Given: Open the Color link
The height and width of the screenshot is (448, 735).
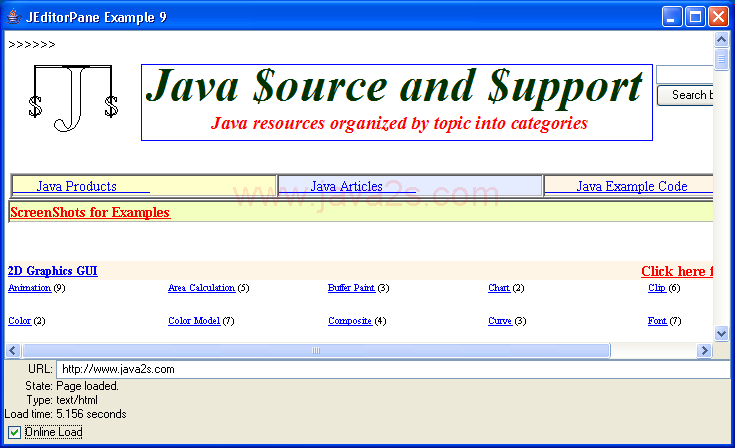Looking at the screenshot, I should pos(20,321).
